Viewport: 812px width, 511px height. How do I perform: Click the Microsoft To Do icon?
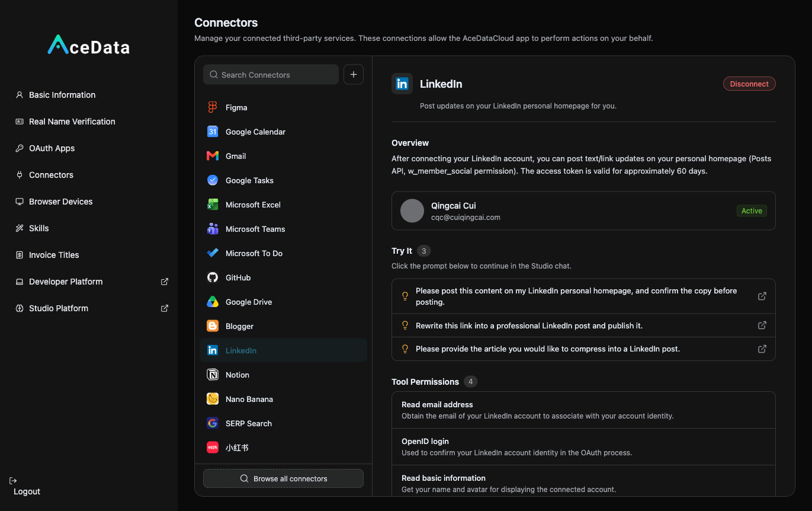pyautogui.click(x=213, y=253)
